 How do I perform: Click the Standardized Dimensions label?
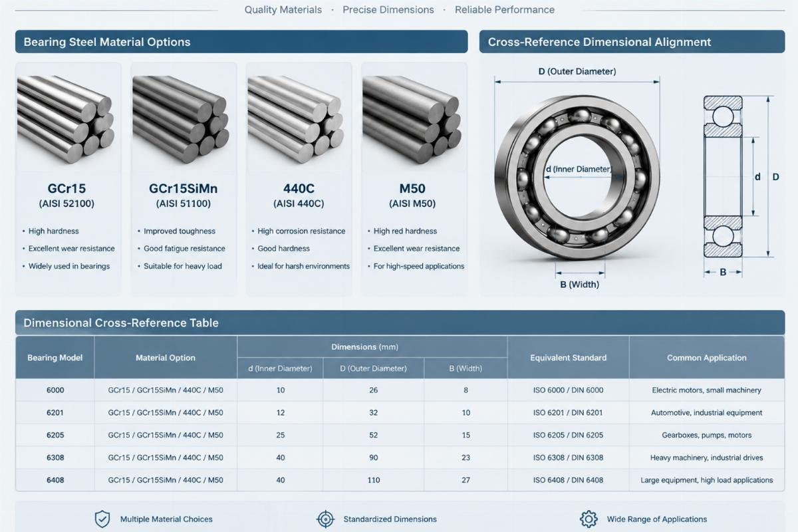[390, 519]
